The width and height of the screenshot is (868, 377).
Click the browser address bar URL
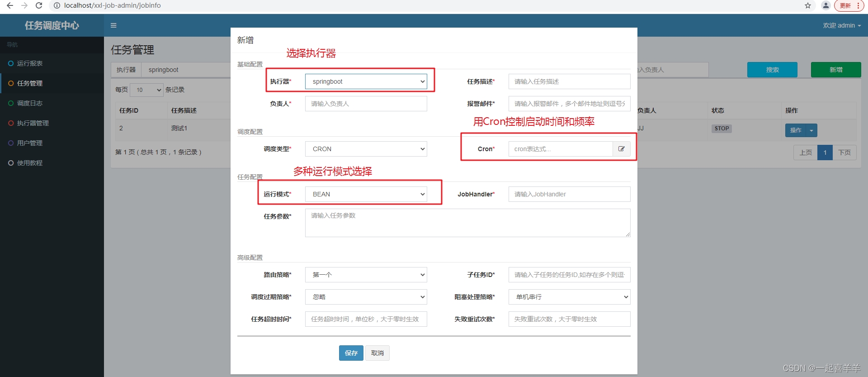pyautogui.click(x=113, y=5)
